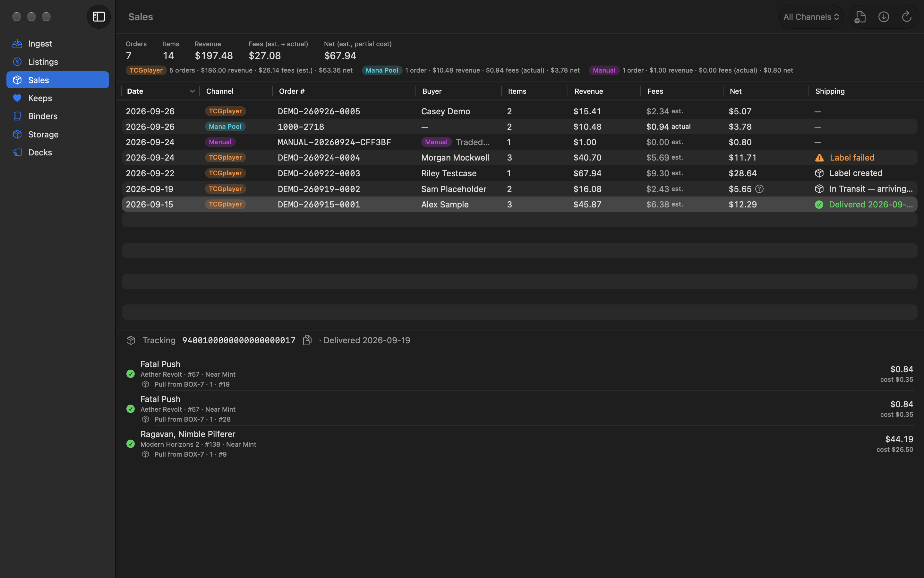Click the Order # column header
This screenshot has width=924, height=578.
[292, 92]
